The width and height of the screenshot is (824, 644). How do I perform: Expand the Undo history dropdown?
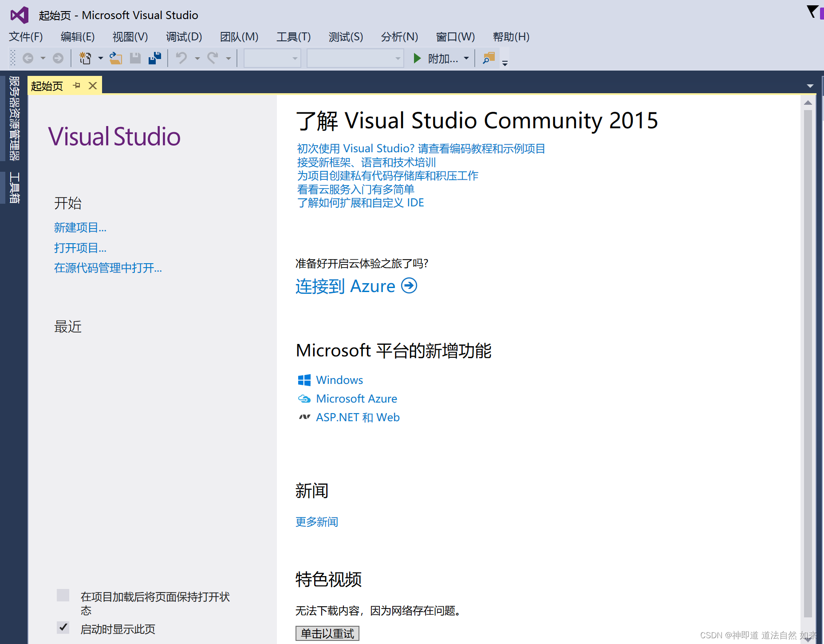pos(197,58)
